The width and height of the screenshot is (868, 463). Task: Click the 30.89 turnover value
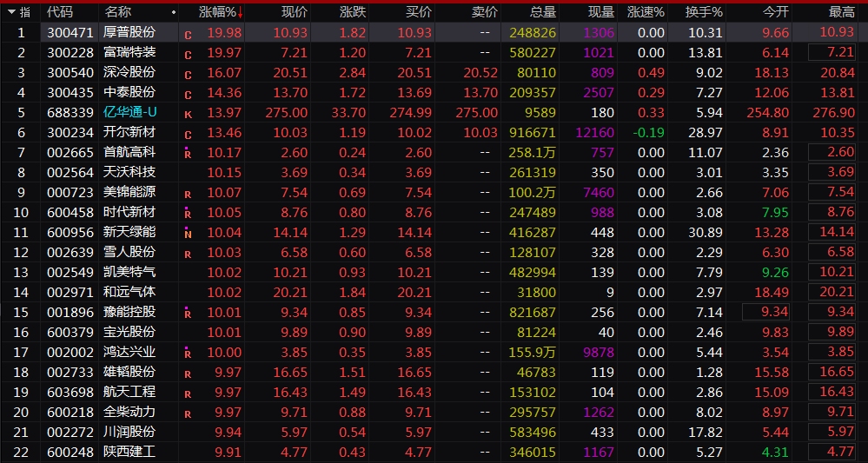706,232
